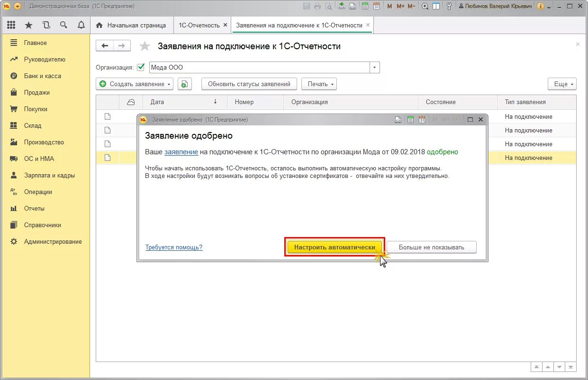This screenshot has width=588, height=380.
Task: Expand the organization dropdown arrow
Action: click(375, 67)
